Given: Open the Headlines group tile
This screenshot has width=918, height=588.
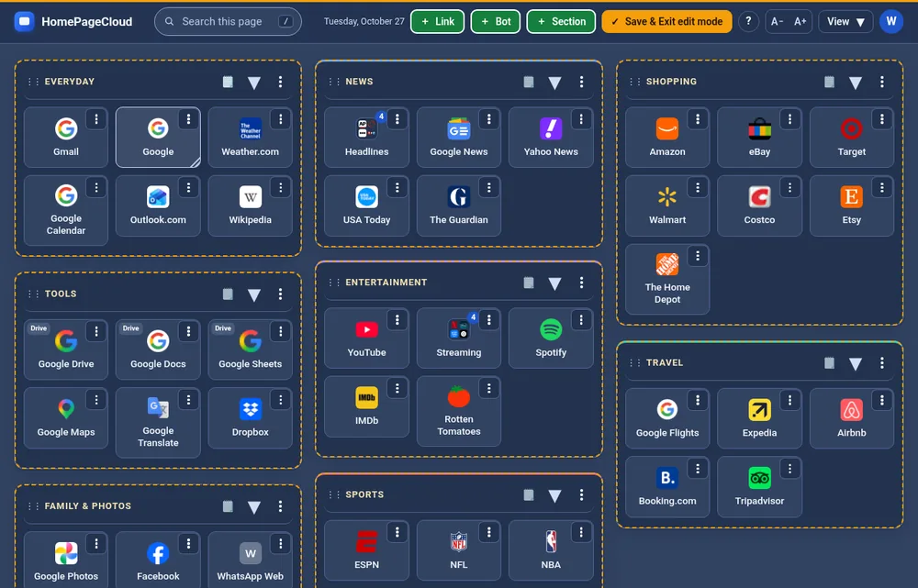Looking at the screenshot, I should point(366,138).
